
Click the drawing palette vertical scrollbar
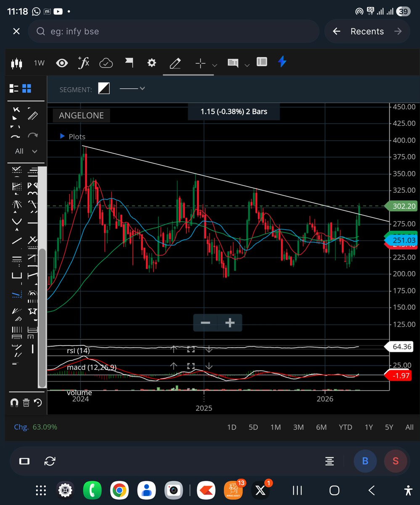coord(42,318)
